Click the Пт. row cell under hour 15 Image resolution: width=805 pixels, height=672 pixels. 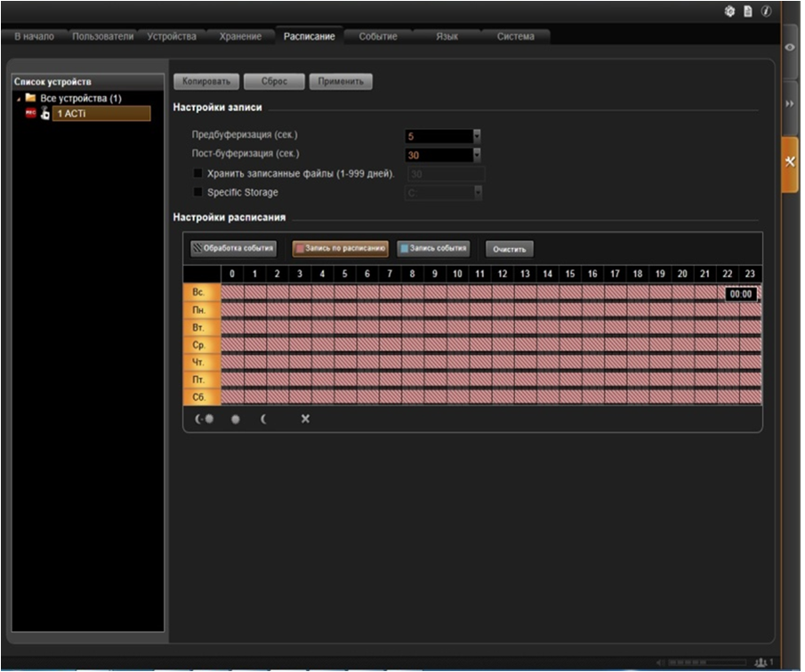570,379
